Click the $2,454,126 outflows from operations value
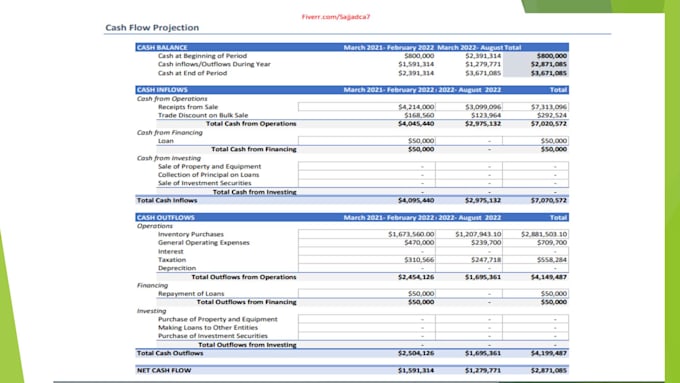 pyautogui.click(x=416, y=277)
